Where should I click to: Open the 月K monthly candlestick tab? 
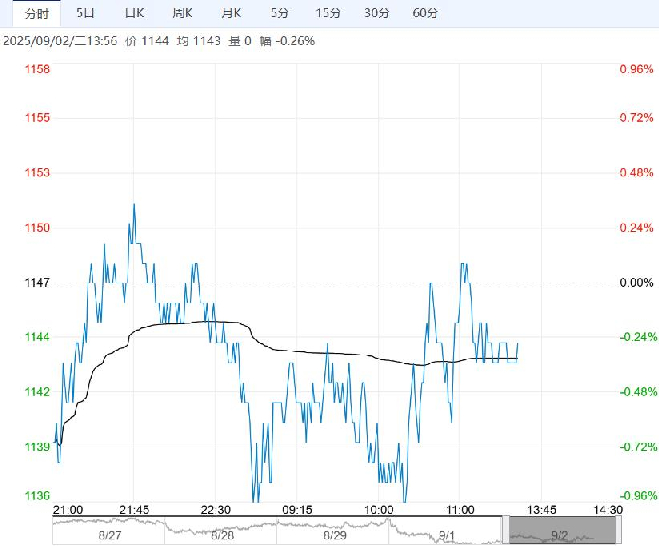pyautogui.click(x=231, y=13)
